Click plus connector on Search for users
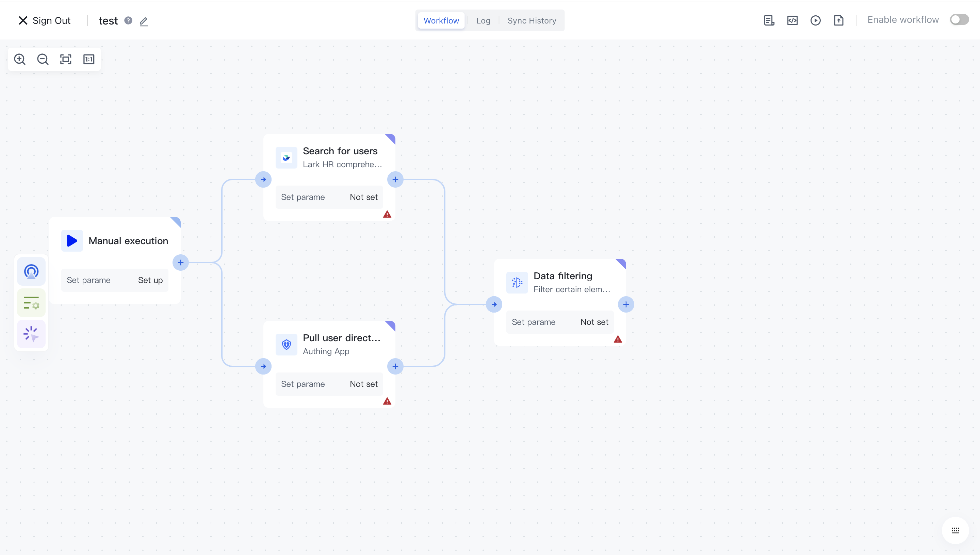This screenshot has width=980, height=555. click(395, 179)
